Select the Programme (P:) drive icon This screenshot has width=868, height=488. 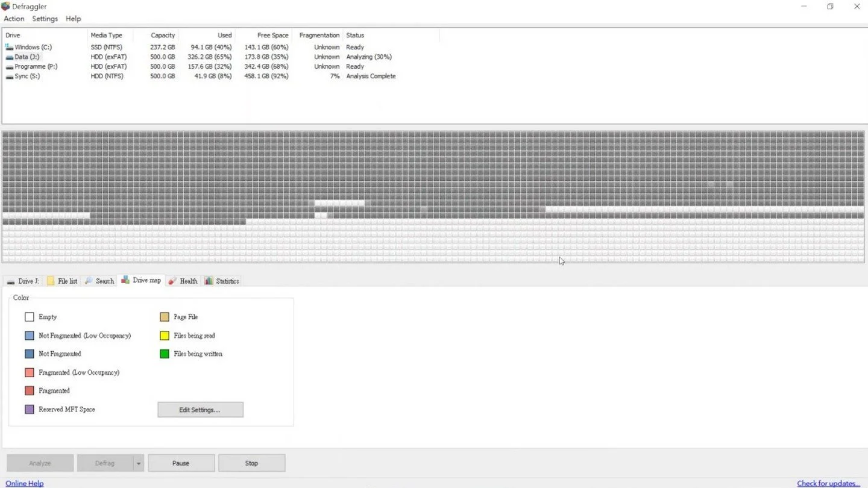9,66
